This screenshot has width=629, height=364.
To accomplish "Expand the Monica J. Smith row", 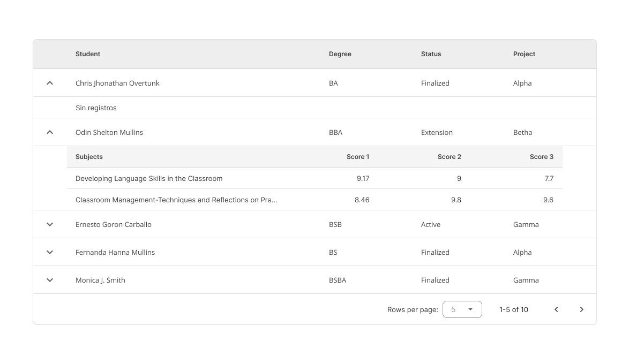I will pos(50,280).
